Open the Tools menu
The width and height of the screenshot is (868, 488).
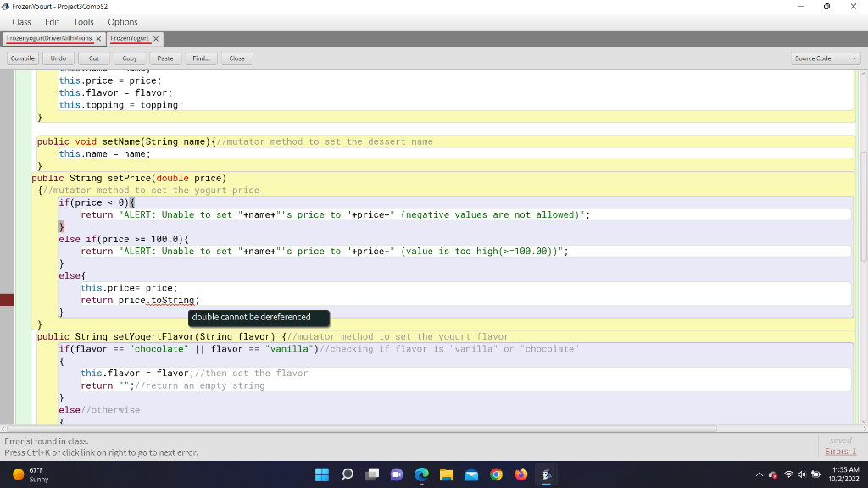point(84,22)
